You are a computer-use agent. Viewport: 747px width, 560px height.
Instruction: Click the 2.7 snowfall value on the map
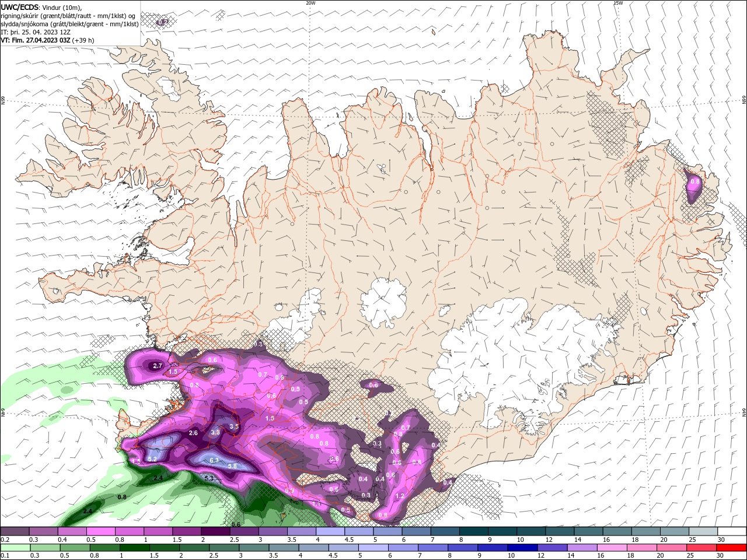point(158,366)
